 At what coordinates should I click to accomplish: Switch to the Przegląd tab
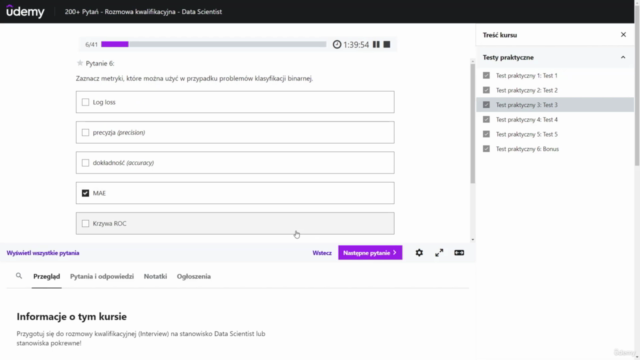click(x=47, y=276)
